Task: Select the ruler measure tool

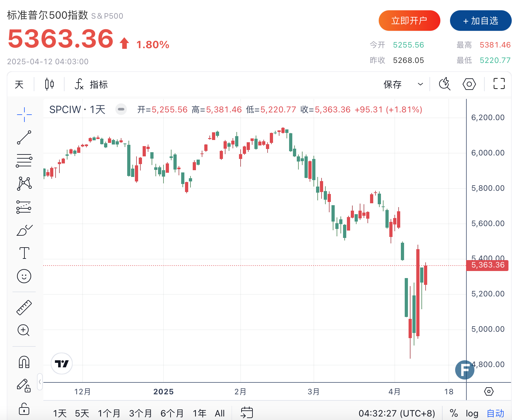Action: click(24, 307)
